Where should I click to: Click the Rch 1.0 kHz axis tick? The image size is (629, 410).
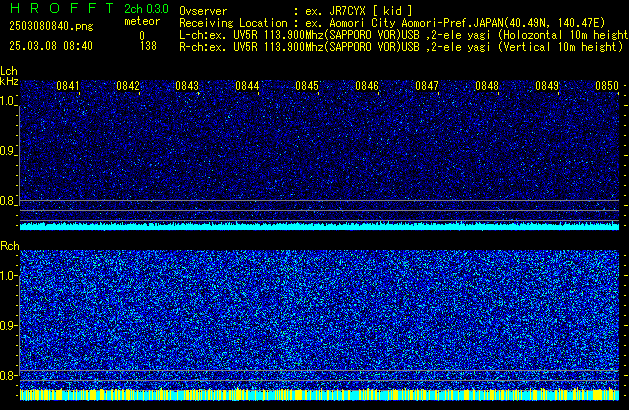coord(8,276)
